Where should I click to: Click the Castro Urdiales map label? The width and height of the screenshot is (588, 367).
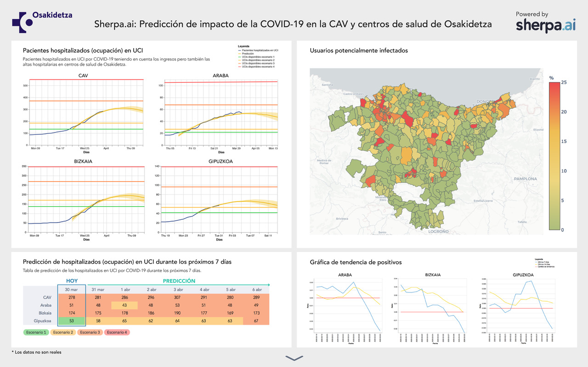click(x=354, y=94)
